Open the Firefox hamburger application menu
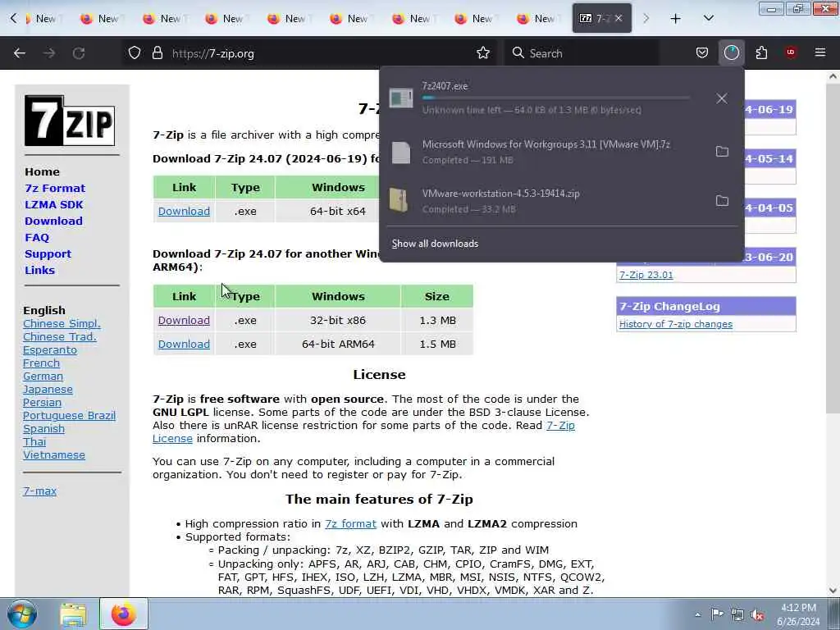Viewport: 840px width, 630px height. point(820,53)
